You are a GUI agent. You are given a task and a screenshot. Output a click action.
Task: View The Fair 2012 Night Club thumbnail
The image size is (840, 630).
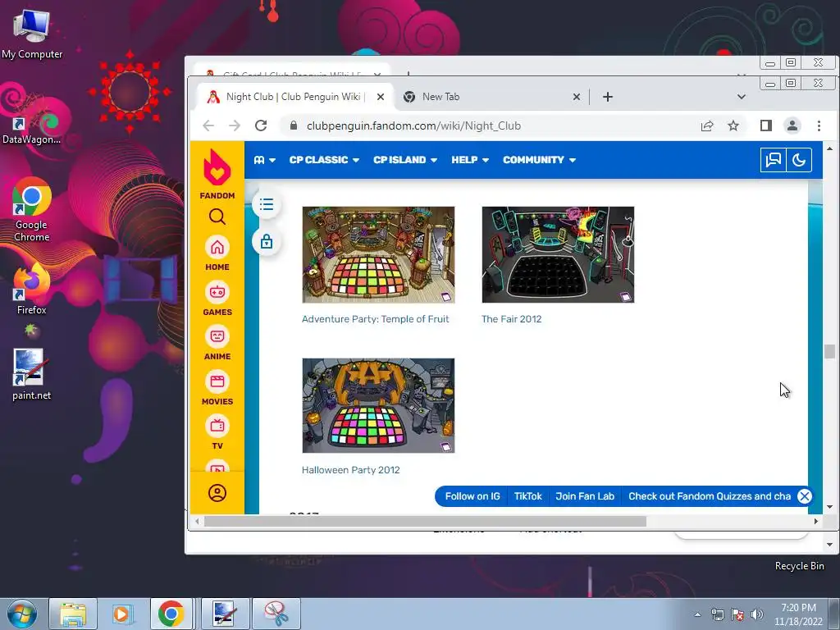tap(558, 255)
